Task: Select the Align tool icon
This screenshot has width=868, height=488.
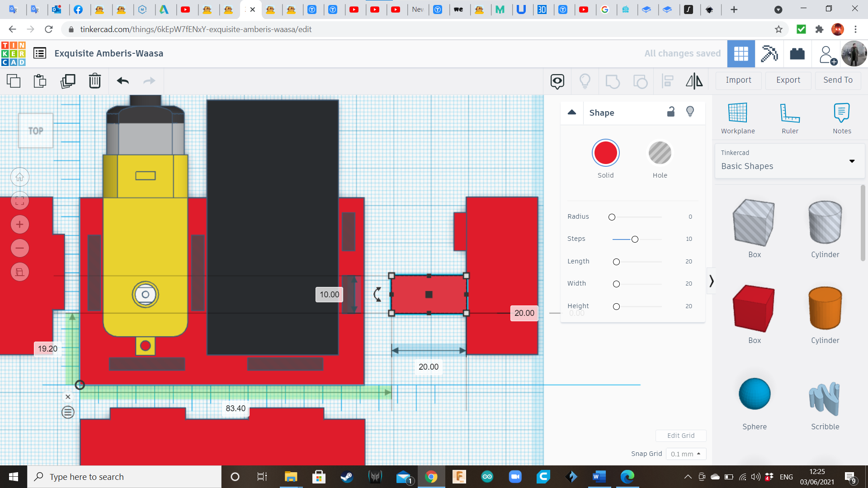Action: pyautogui.click(x=668, y=81)
